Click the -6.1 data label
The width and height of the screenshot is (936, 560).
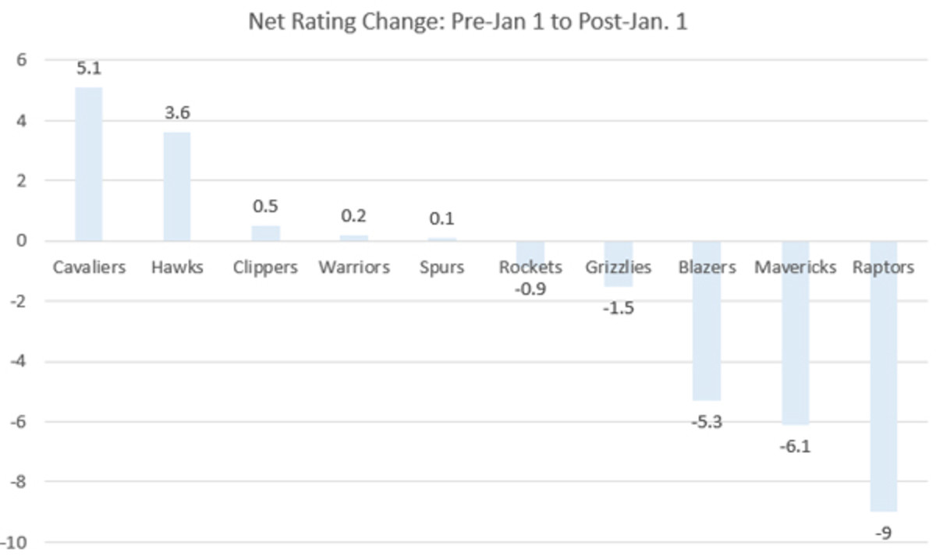795,447
